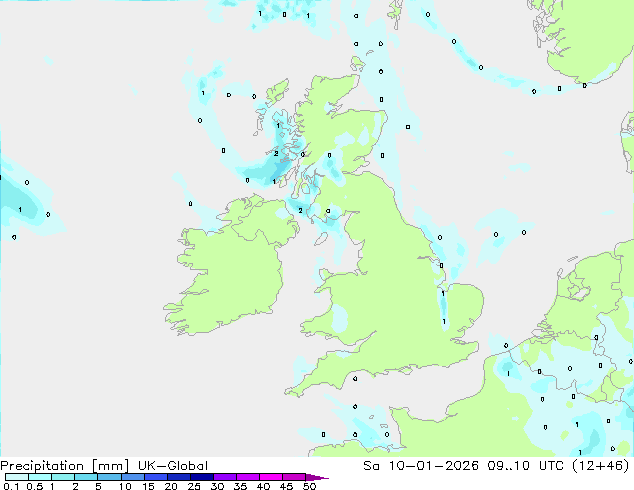Select legend swatch between 0.1 and 0.5
The height and width of the screenshot is (490, 634).
point(17,477)
